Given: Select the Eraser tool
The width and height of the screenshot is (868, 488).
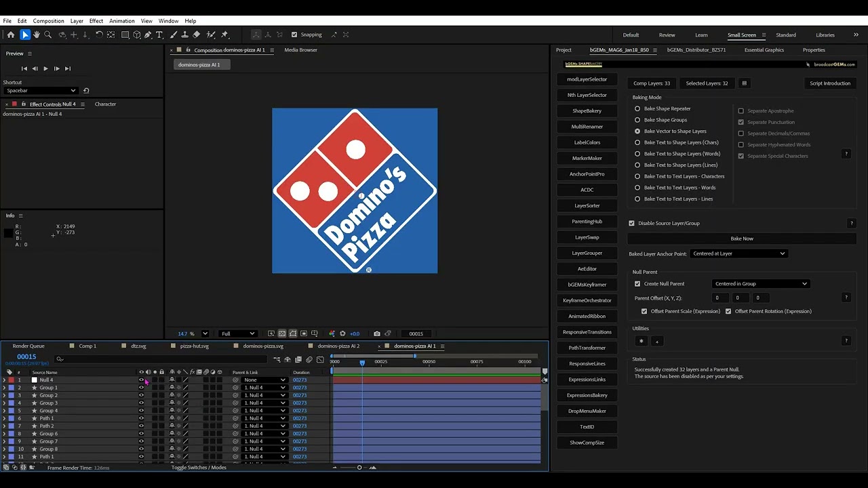Looking at the screenshot, I should click(197, 35).
